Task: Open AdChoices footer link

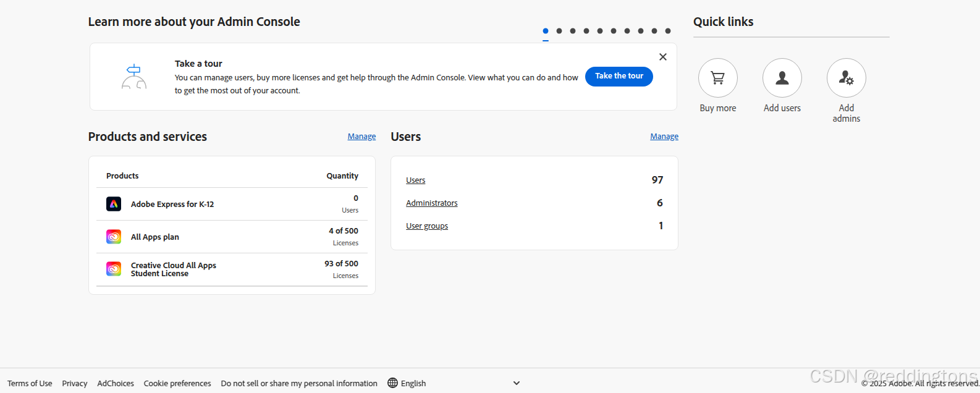Action: pyautogui.click(x=116, y=384)
